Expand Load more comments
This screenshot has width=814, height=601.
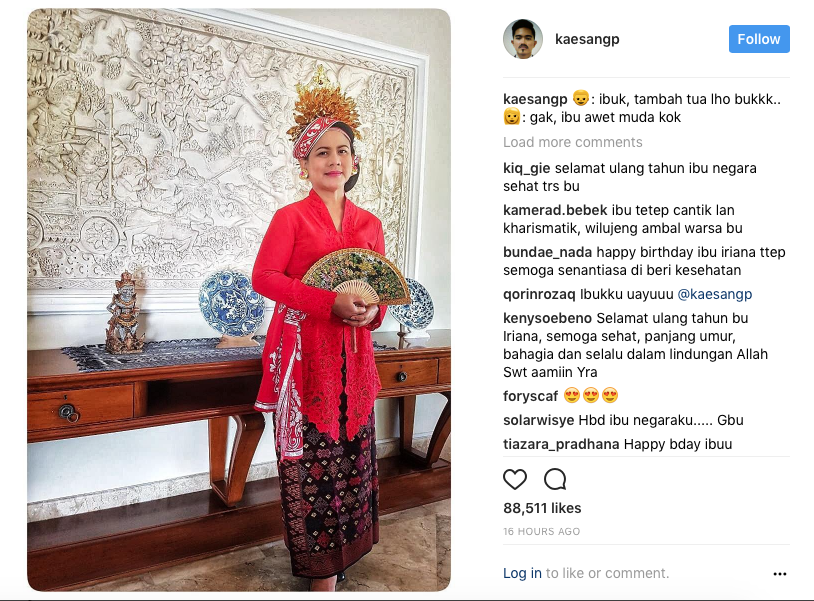click(573, 142)
